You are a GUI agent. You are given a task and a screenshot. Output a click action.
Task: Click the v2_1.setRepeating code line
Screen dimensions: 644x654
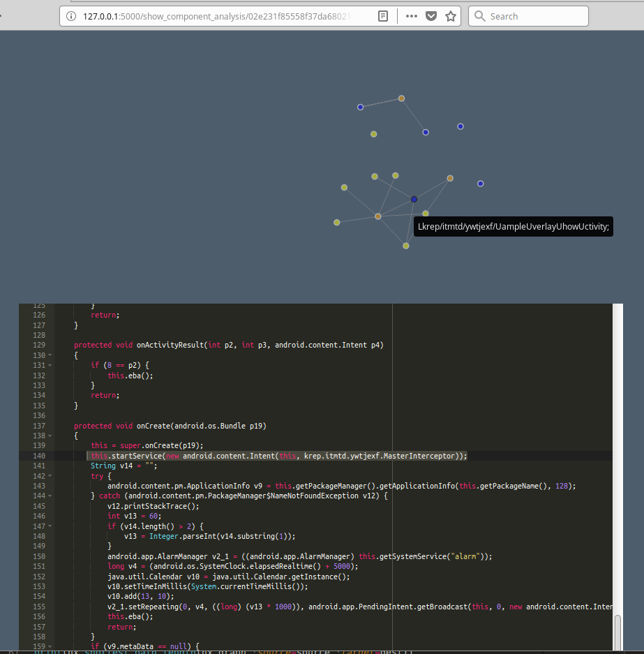[360, 607]
